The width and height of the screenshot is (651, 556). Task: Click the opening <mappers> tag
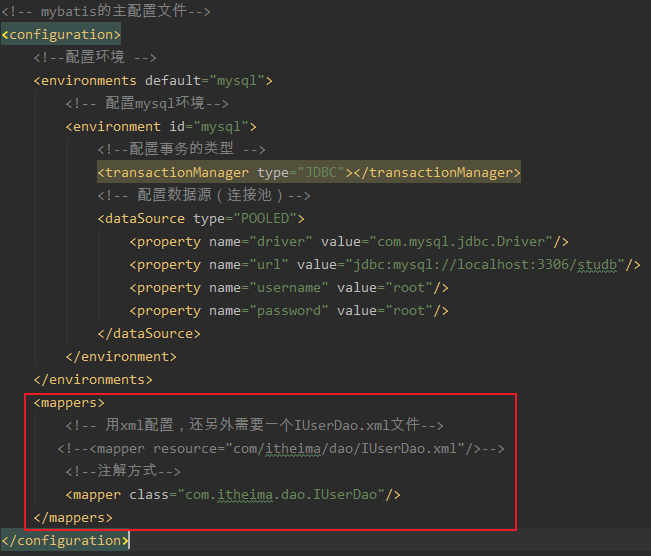pos(69,402)
